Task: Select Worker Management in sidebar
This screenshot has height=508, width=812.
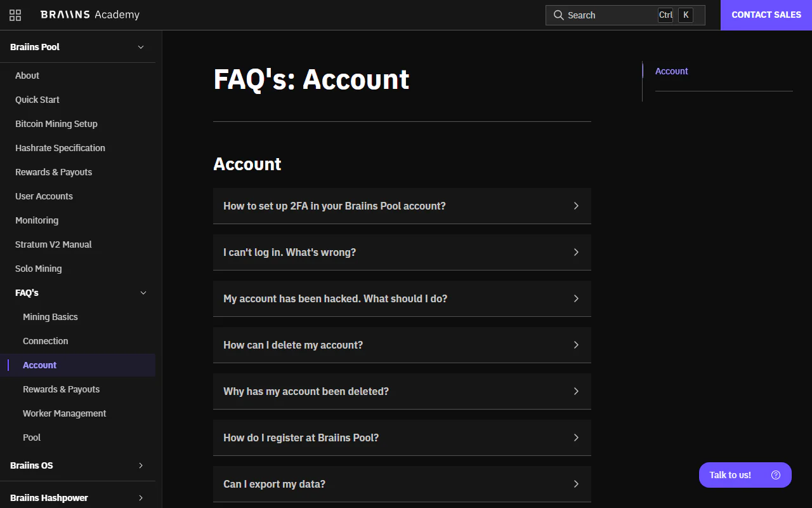Action: click(x=64, y=413)
